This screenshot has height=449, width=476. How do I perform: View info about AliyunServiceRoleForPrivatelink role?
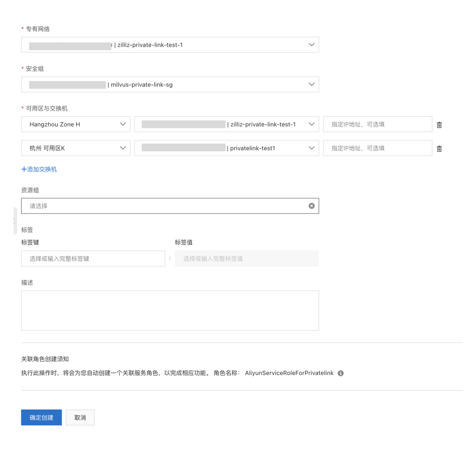click(341, 373)
